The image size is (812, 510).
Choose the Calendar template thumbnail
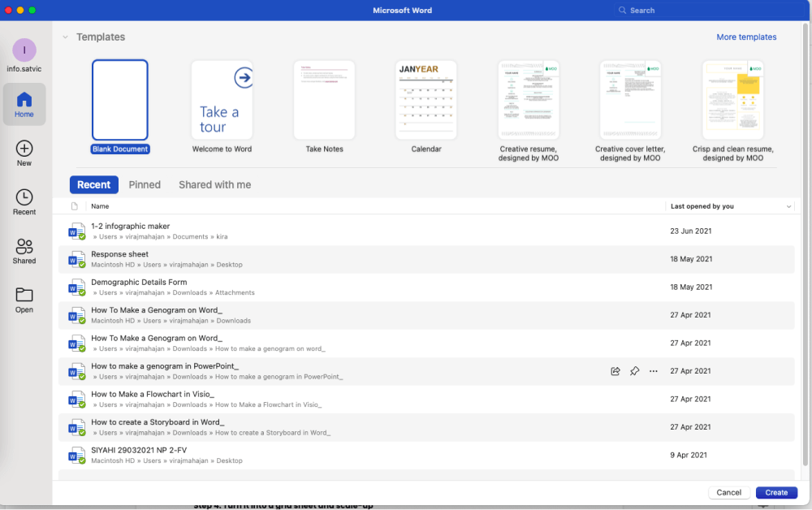(x=426, y=100)
